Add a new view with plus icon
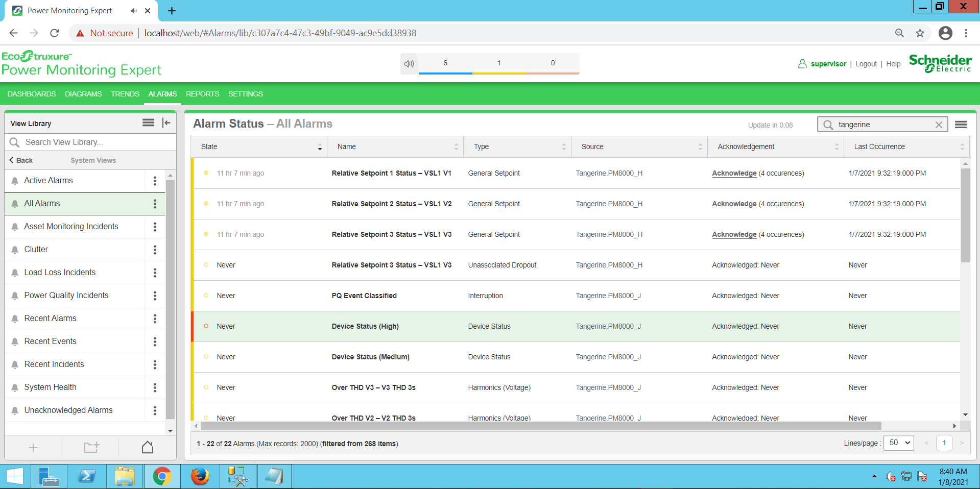Viewport: 980px width, 489px height. pyautogui.click(x=33, y=448)
